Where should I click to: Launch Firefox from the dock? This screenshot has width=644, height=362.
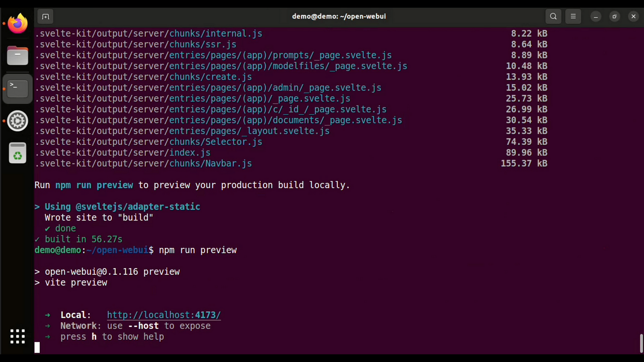(18, 23)
